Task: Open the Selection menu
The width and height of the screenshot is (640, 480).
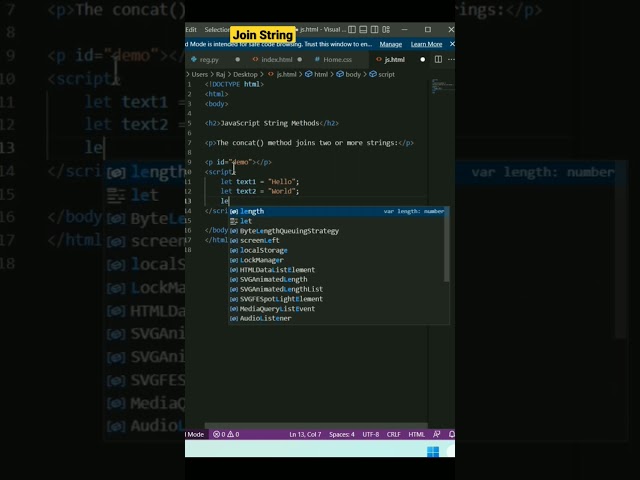Action: [x=217, y=29]
